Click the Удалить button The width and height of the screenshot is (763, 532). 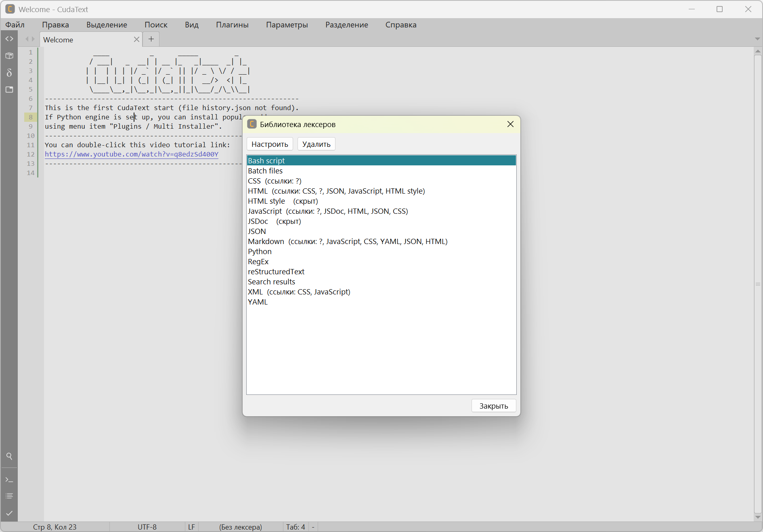pyautogui.click(x=316, y=144)
